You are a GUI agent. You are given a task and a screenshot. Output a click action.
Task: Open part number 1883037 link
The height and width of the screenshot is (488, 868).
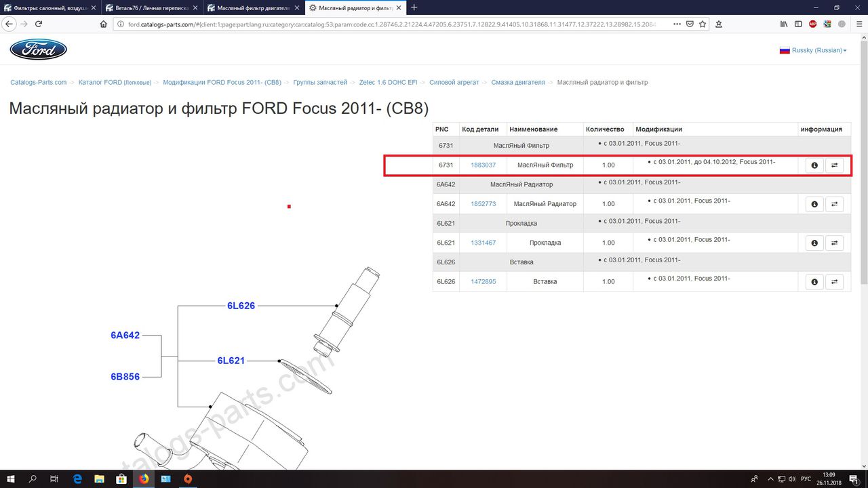tap(484, 165)
